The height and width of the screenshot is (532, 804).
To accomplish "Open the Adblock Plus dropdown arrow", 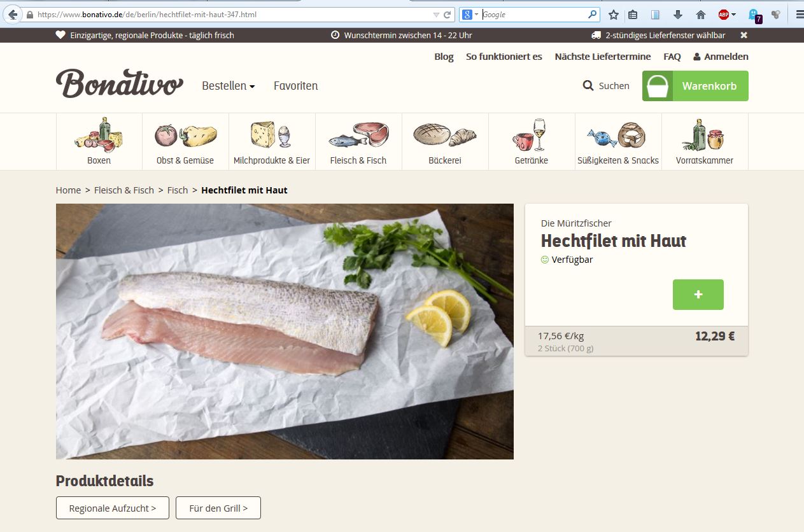I will pyautogui.click(x=733, y=15).
